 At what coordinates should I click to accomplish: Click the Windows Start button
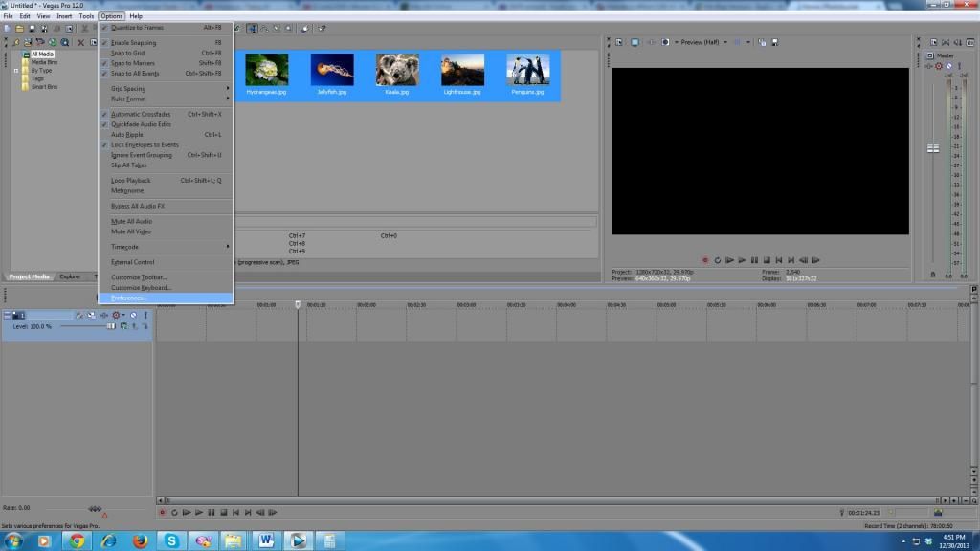click(13, 540)
